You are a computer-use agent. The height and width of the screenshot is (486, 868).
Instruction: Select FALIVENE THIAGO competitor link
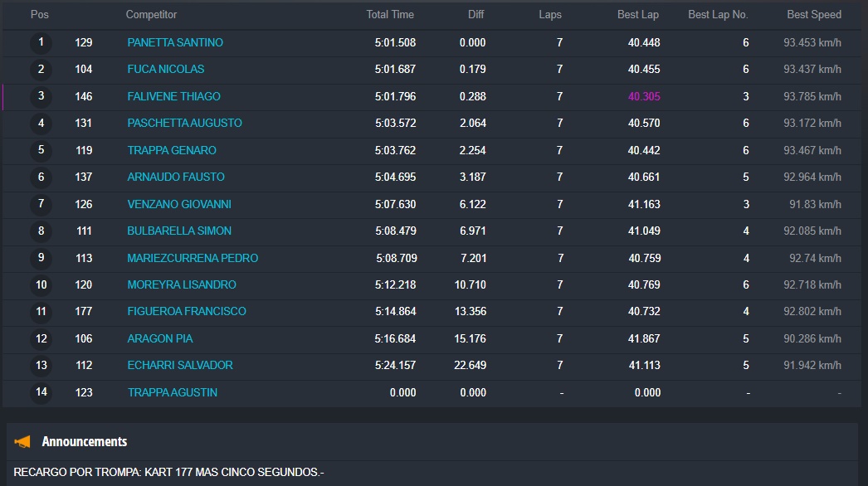[x=173, y=96]
